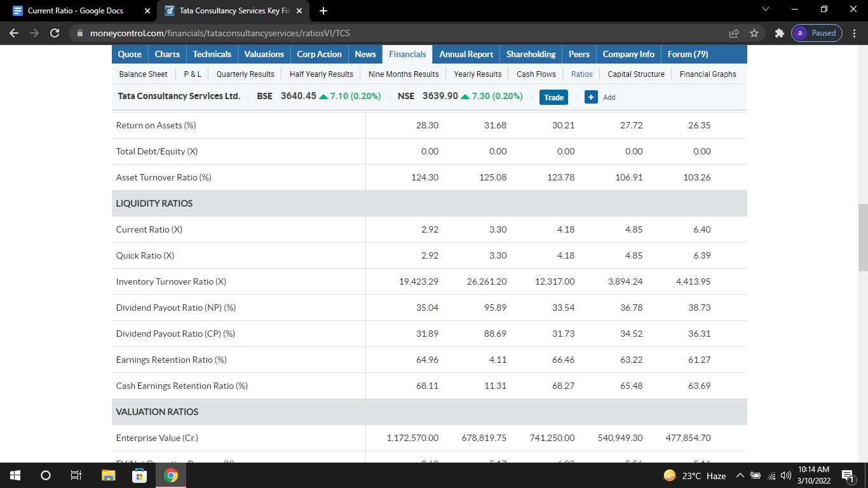Open the Shareholding tab
The image size is (868, 488).
[x=531, y=54]
